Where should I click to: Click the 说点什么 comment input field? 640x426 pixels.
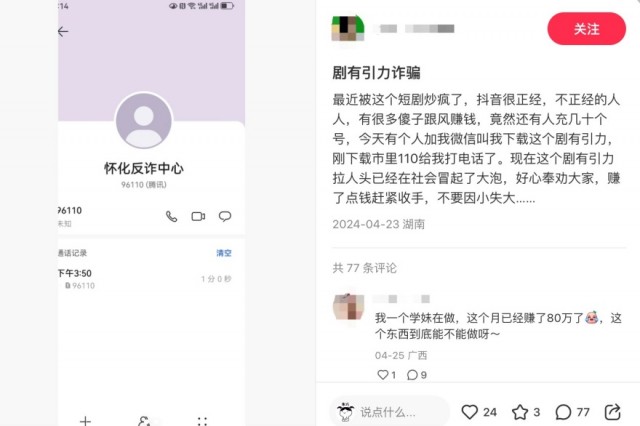tap(389, 412)
